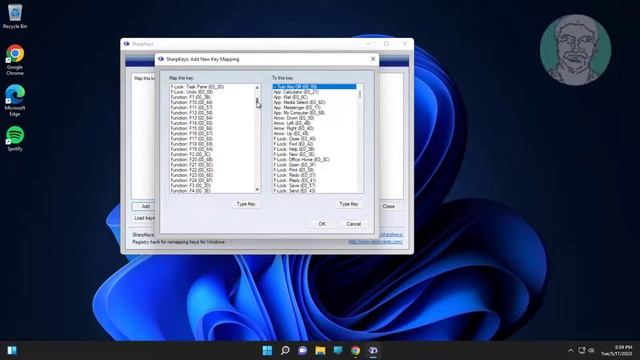Select highlighted 'Turn Key Off' in To list
The image size is (640, 360).
click(314, 87)
